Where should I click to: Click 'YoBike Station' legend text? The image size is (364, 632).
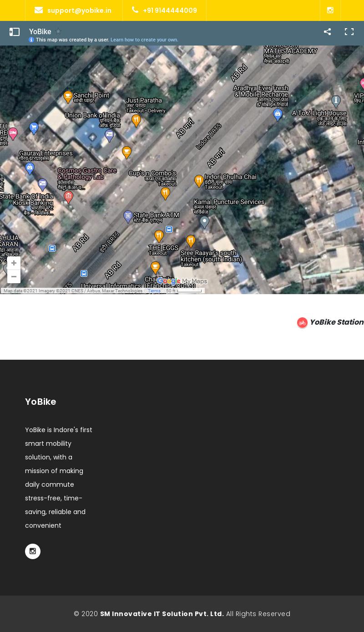pyautogui.click(x=336, y=322)
